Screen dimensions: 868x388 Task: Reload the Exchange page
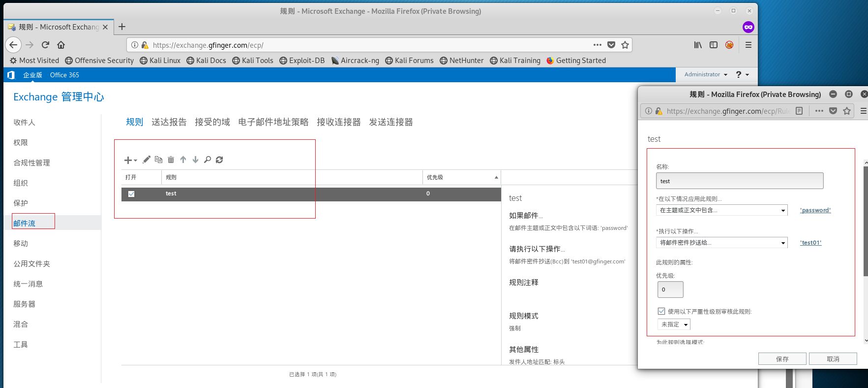45,45
